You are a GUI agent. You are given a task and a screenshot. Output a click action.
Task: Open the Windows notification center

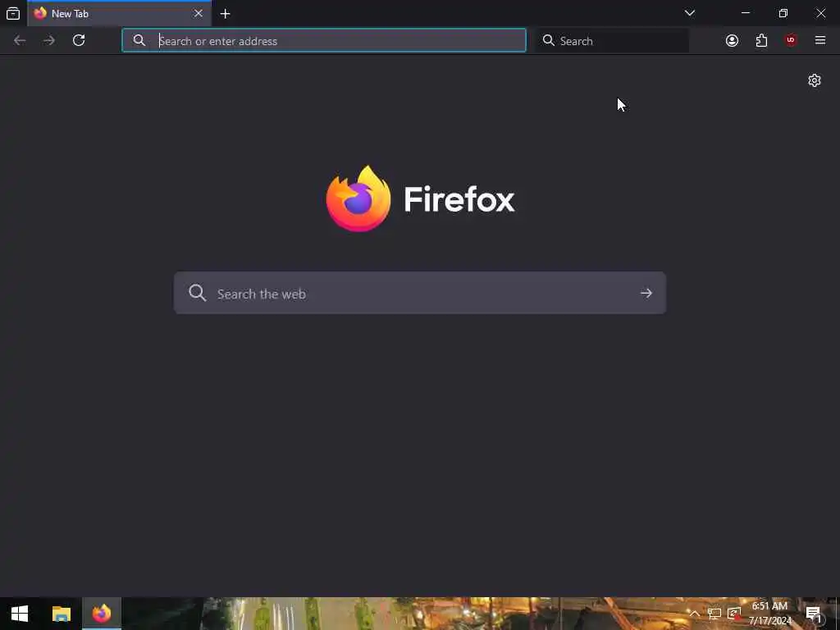pos(814,614)
